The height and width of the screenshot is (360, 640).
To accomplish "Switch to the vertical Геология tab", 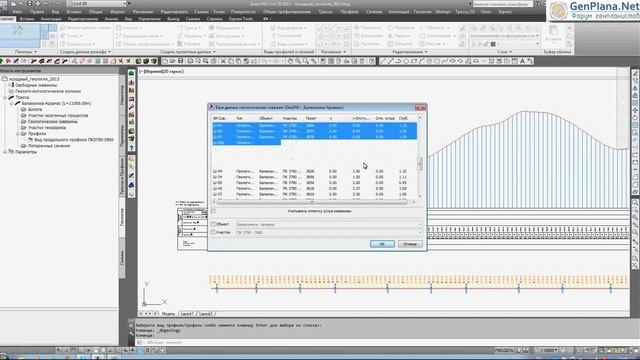I will pos(122,216).
